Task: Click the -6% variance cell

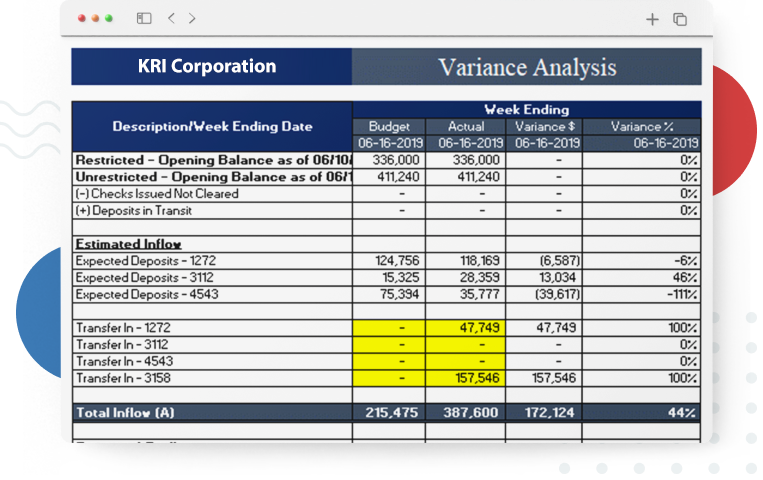Action: [x=642, y=260]
